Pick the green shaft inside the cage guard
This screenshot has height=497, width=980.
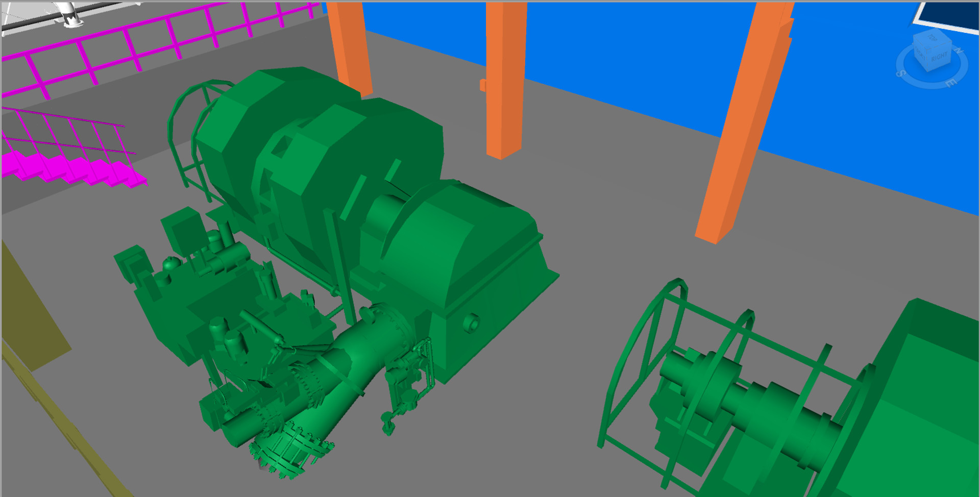[755, 403]
